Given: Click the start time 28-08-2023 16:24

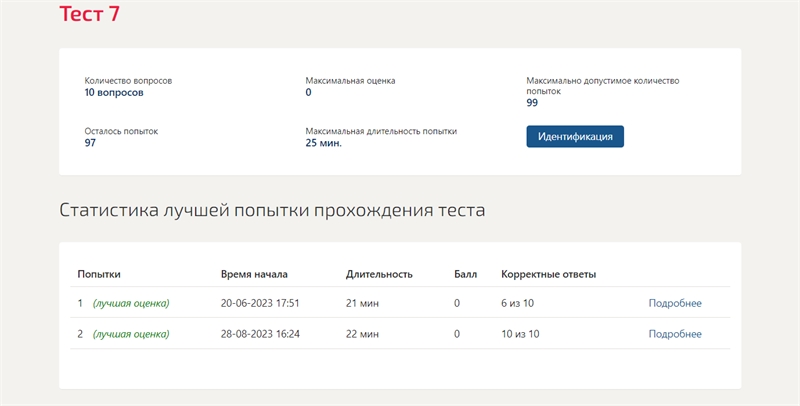Looking at the screenshot, I should (260, 334).
